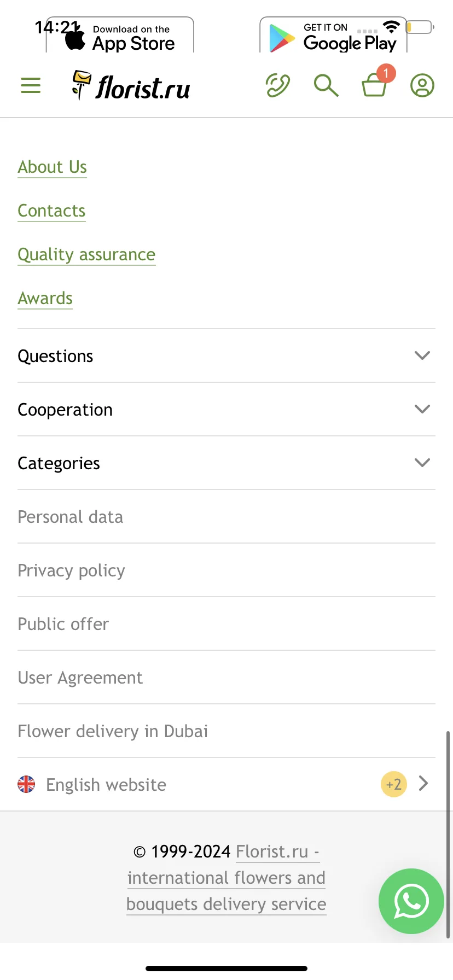Open the hamburger menu
This screenshot has height=980, width=453.
tap(31, 85)
